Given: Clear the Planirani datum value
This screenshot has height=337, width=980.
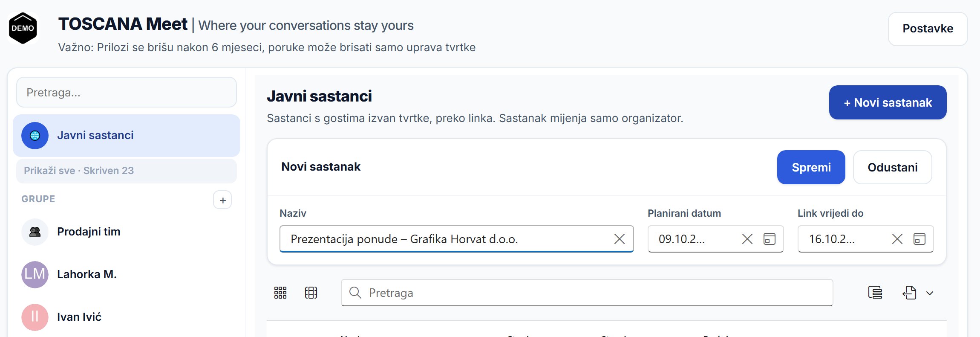Looking at the screenshot, I should point(747,239).
